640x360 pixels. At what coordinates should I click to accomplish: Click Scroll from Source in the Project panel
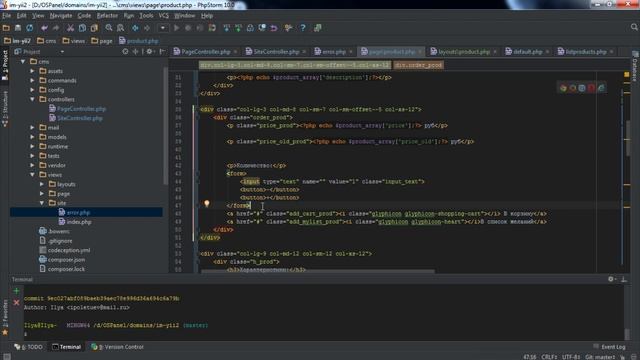(x=125, y=51)
